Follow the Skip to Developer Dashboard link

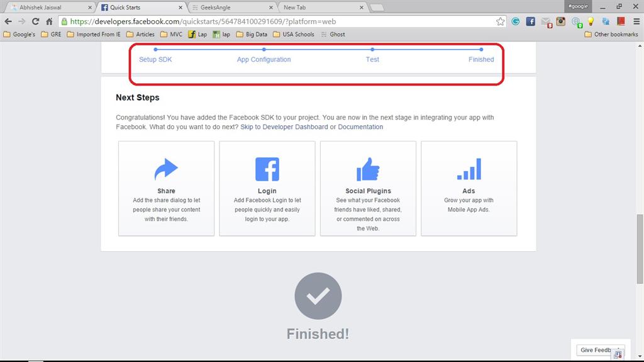click(x=284, y=127)
